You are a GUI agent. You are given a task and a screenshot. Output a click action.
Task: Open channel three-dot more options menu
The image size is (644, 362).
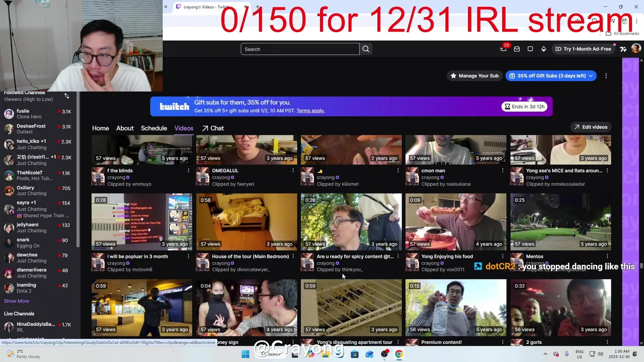(606, 76)
